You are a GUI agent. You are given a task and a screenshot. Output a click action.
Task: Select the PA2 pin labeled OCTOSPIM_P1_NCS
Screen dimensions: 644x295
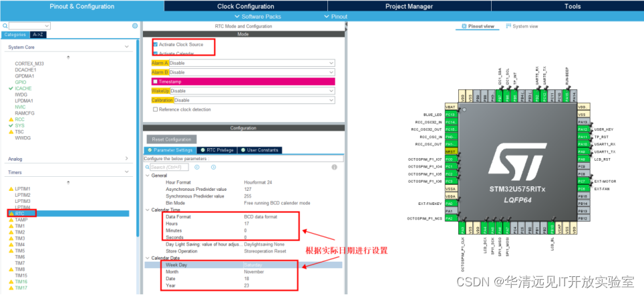tap(450, 218)
